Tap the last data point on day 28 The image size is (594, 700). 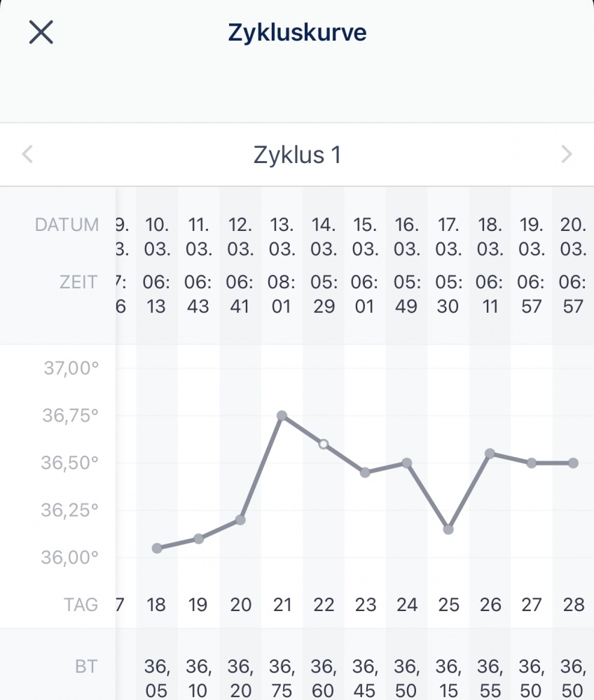coord(573,463)
